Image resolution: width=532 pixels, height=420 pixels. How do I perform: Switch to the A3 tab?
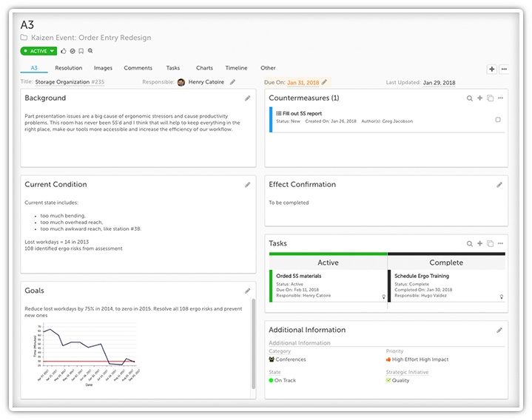click(34, 68)
